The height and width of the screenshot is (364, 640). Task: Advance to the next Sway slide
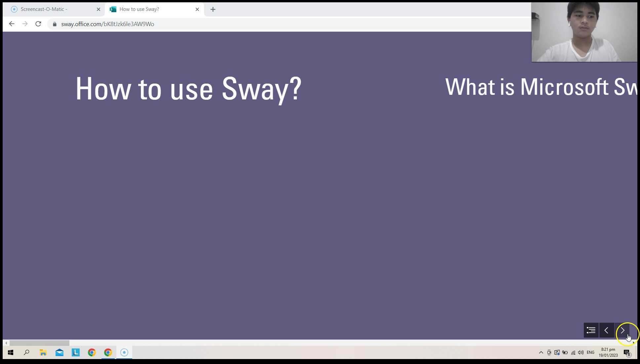coord(623,330)
